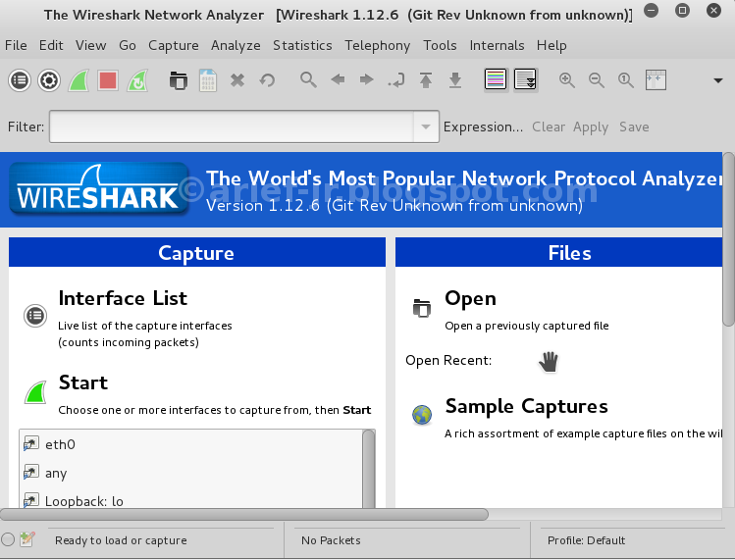
Task: Expand the toolbar overflow arrow
Action: click(717, 81)
